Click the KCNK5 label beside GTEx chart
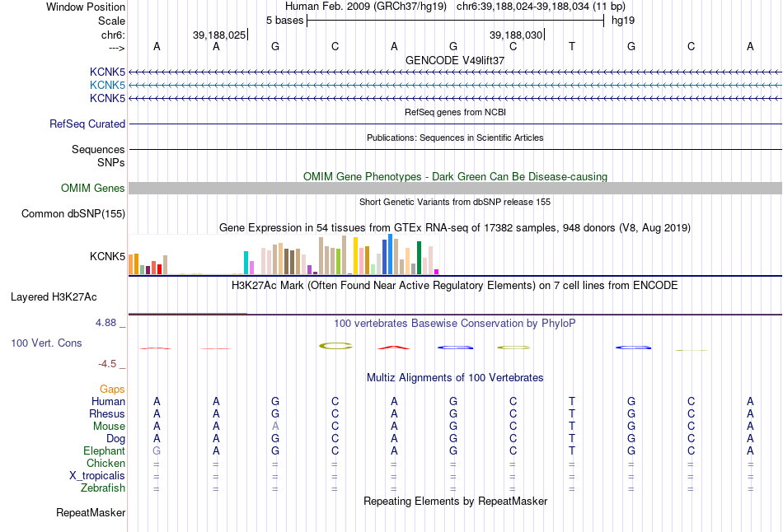This screenshot has width=783, height=532. [x=107, y=256]
